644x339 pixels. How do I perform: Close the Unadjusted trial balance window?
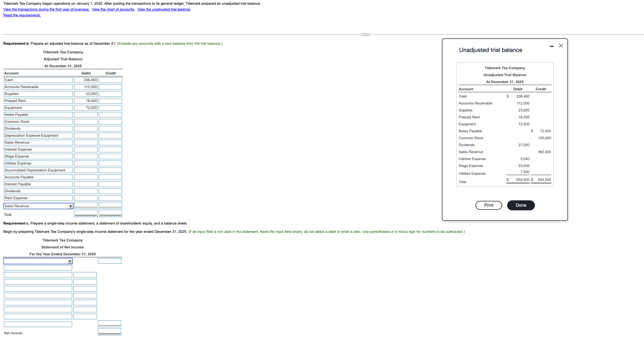560,46
